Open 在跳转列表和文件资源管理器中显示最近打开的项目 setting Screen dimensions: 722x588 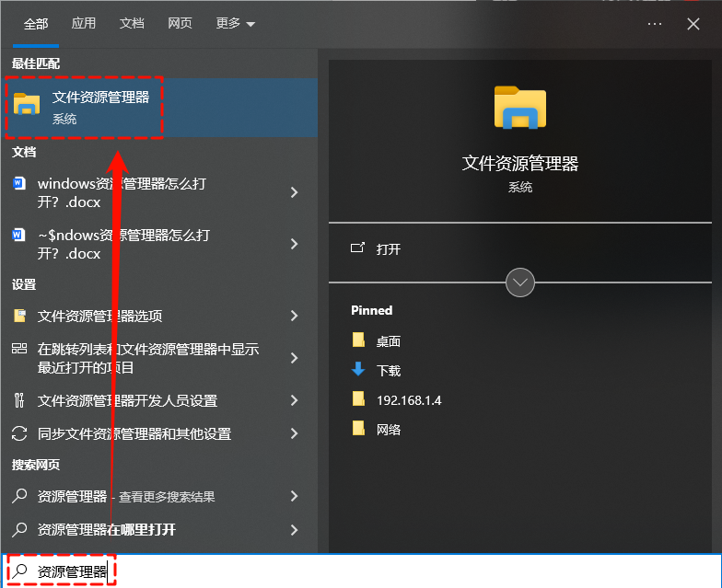[x=160, y=358]
